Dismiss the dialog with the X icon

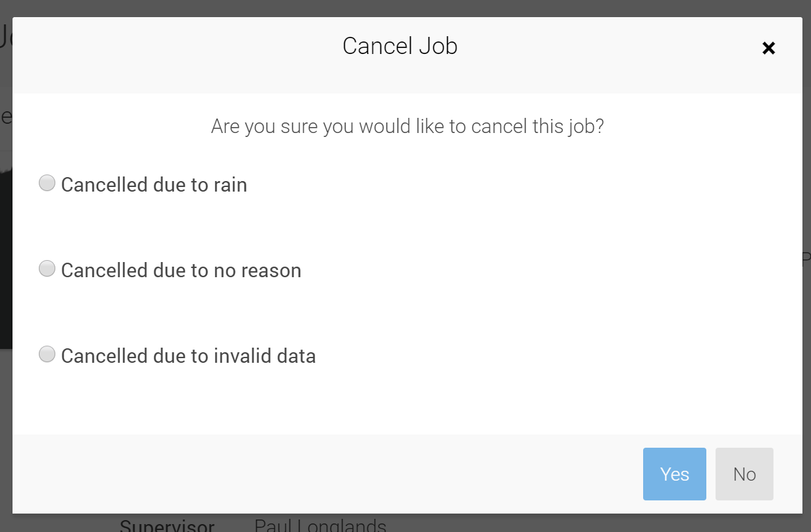[768, 47]
